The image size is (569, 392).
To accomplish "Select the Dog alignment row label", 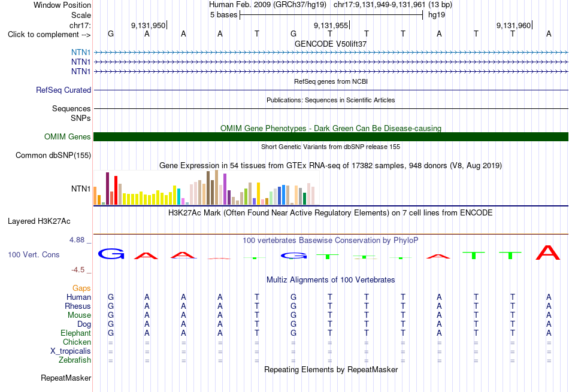I will 84,324.
